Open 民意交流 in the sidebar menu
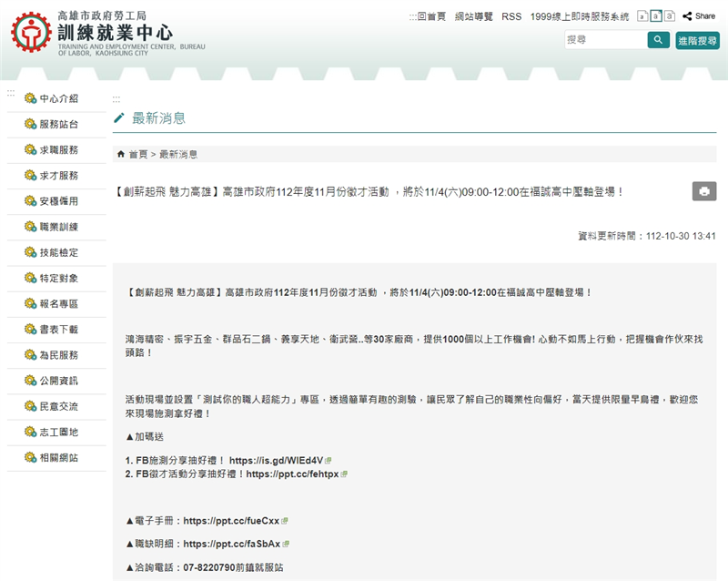The image size is (728, 581). 59,406
